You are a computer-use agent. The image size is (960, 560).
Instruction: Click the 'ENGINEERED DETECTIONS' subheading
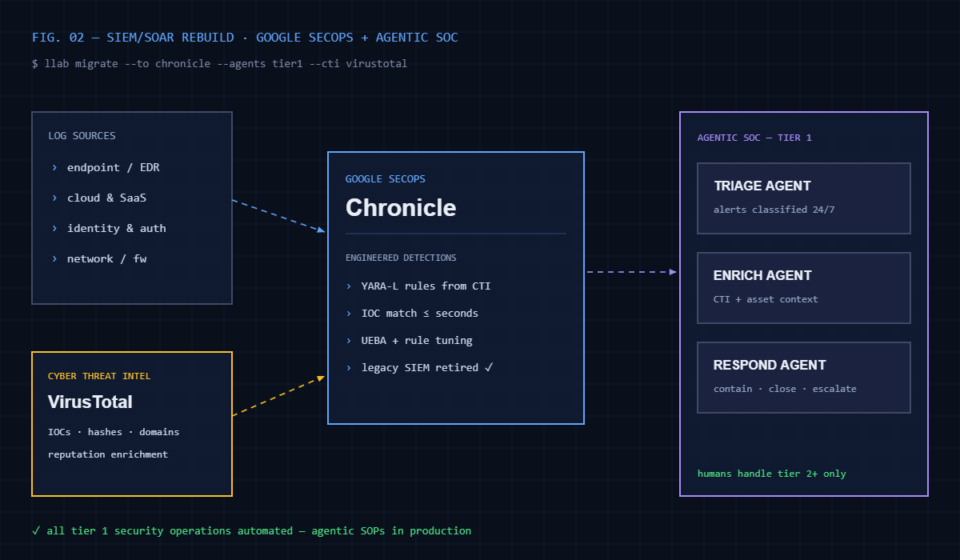click(401, 258)
